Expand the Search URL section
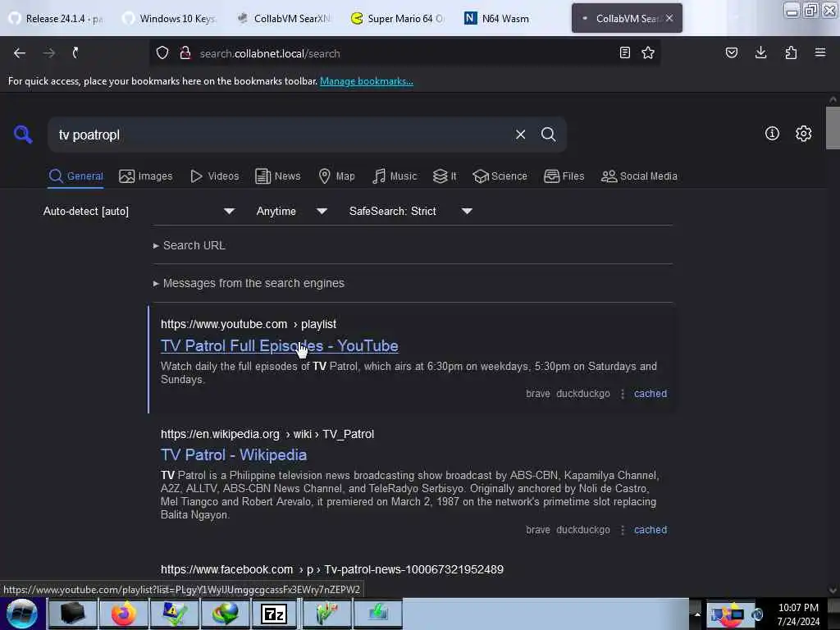Viewport: 840px width, 630px height. coord(189,245)
